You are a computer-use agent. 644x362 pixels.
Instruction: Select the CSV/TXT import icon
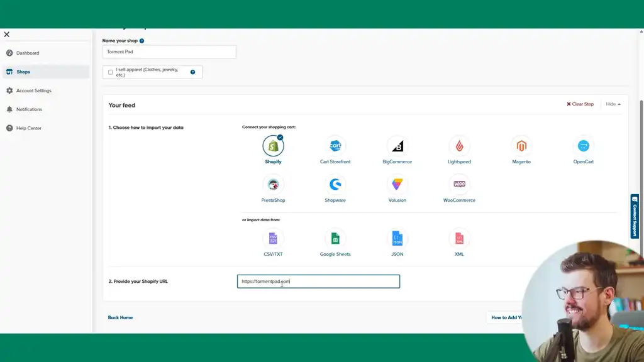pos(273,238)
